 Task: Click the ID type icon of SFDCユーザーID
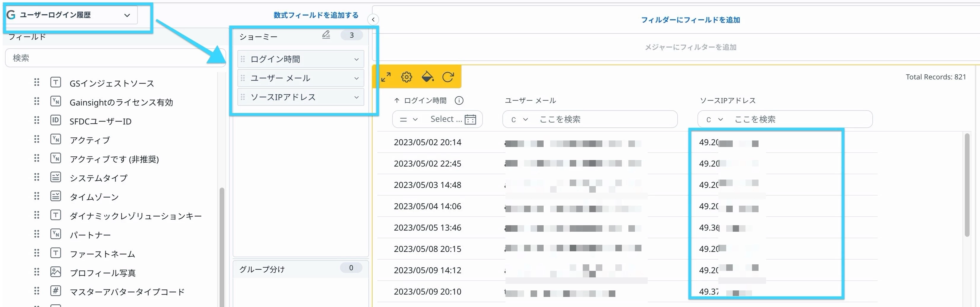55,120
